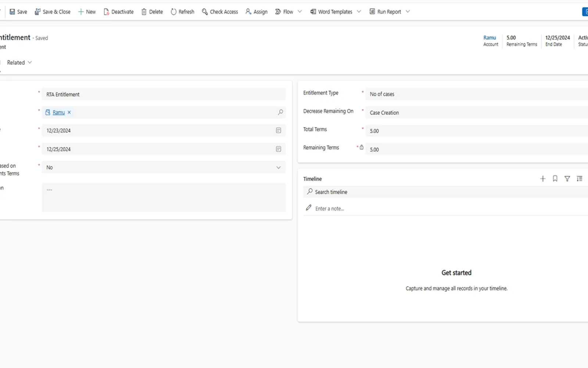Open the Ramu customer lookup link
The image size is (588, 368).
pos(59,112)
